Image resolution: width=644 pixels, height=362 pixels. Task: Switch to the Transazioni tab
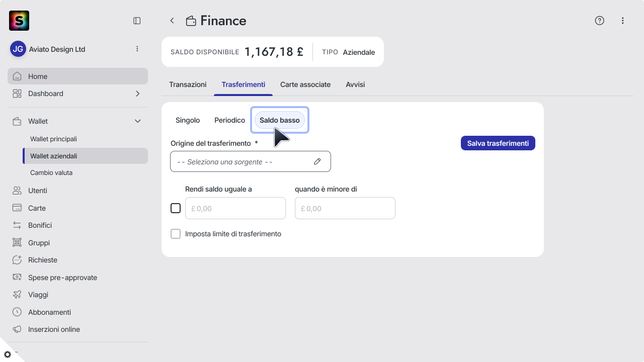pos(188,84)
